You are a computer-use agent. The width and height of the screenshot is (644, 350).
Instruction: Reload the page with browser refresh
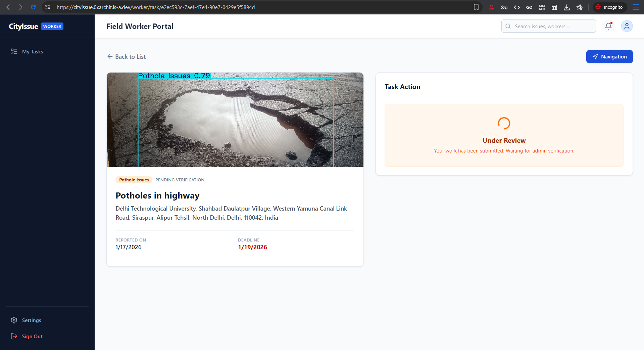click(33, 7)
